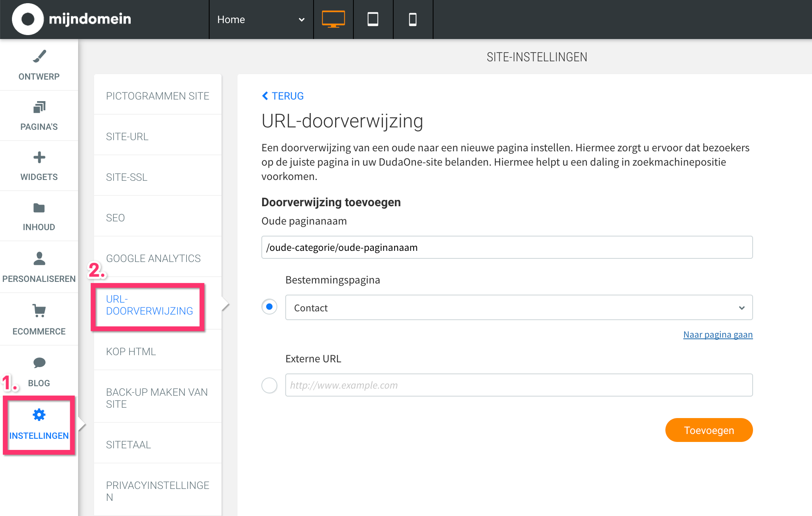The height and width of the screenshot is (516, 812).
Task: Select the Personaliseren person icon
Action: click(x=39, y=259)
